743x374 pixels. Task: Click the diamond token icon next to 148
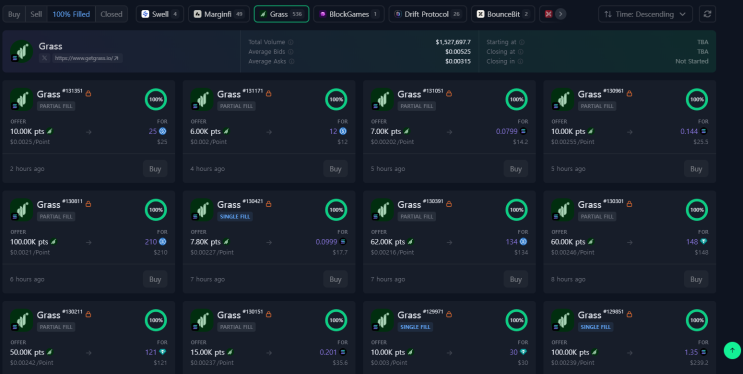[704, 242]
